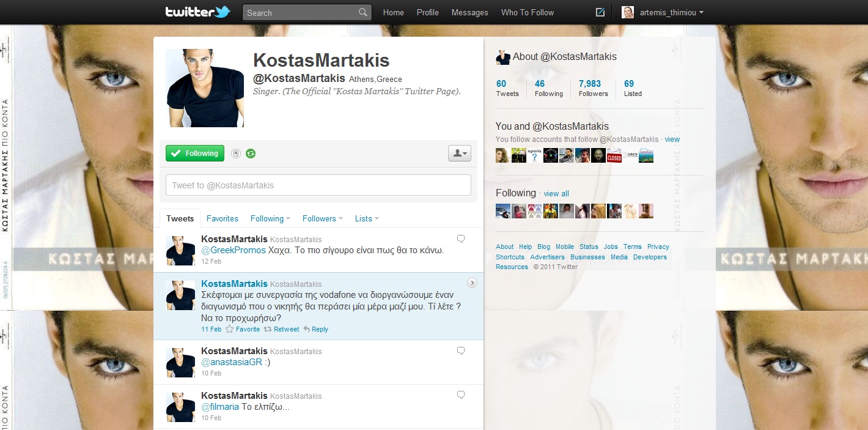Click the 12 Feb timestamp
The width and height of the screenshot is (868, 430).
tap(211, 261)
